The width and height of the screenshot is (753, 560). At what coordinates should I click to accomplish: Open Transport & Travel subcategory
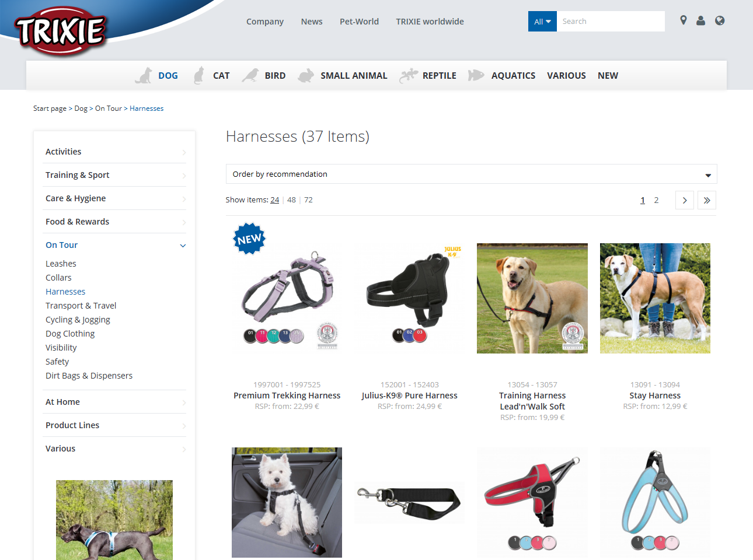coord(81,306)
